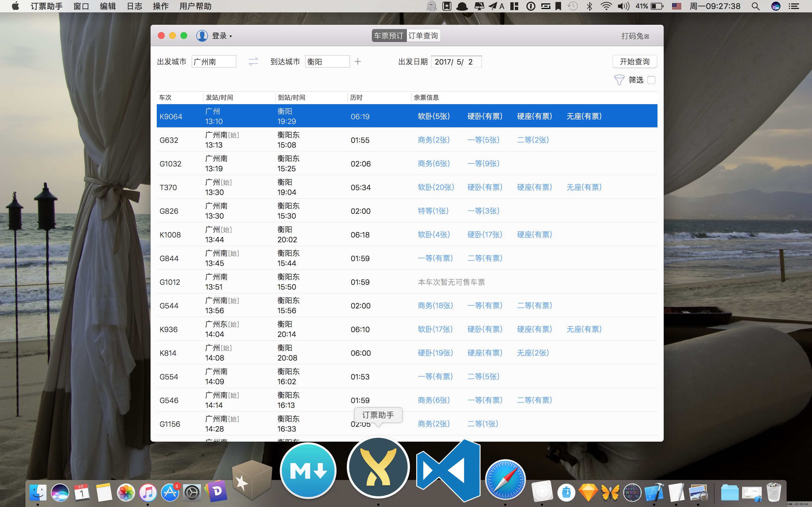Click the swap cities arrows icon

pyautogui.click(x=253, y=61)
